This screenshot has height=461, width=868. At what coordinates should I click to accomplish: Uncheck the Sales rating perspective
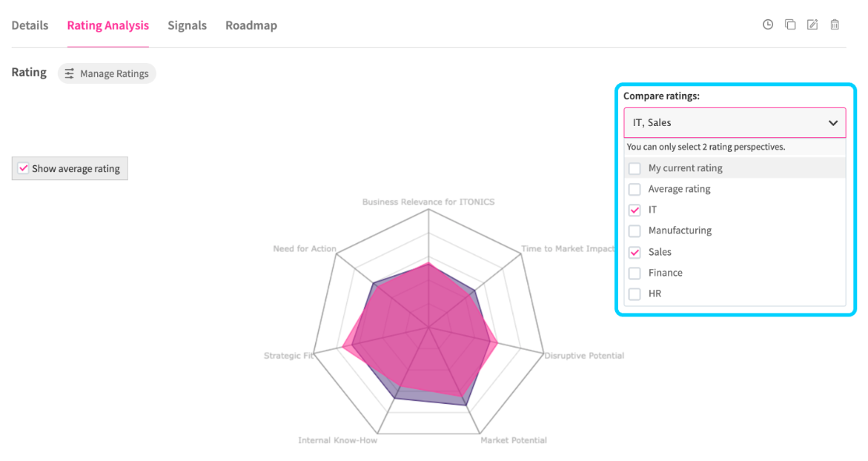[x=635, y=252]
